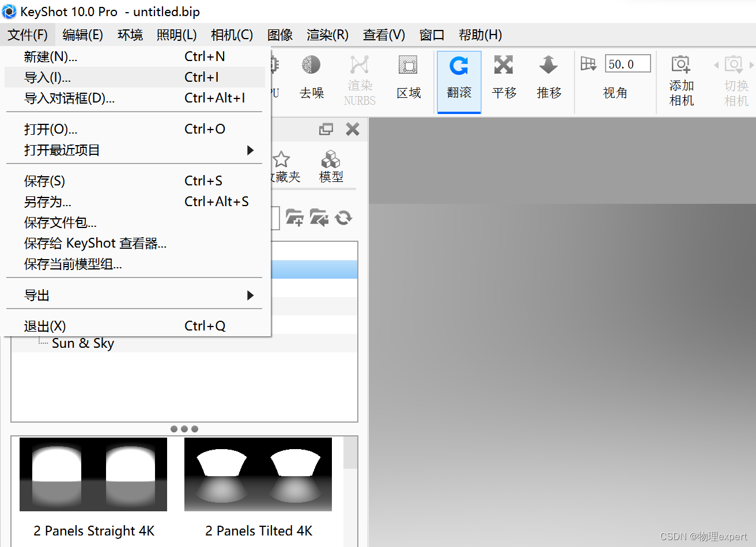Click the refresh library icon
Screen dimensions: 756x547
[343, 218]
